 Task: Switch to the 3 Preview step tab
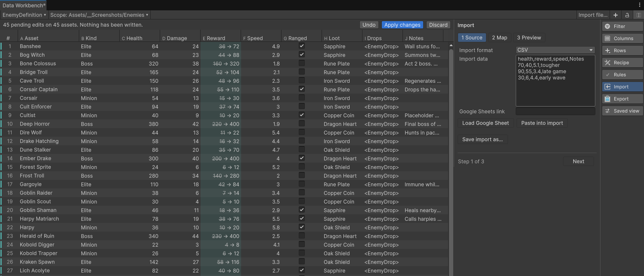pyautogui.click(x=529, y=38)
